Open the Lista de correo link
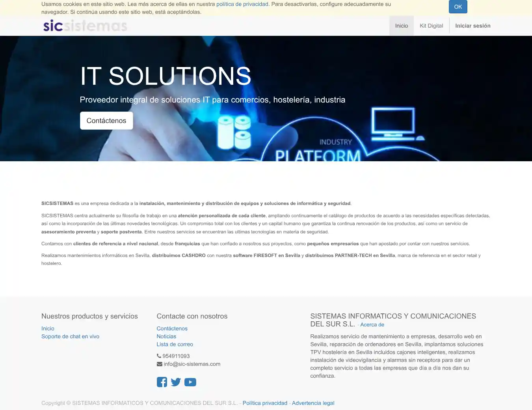 (x=175, y=344)
